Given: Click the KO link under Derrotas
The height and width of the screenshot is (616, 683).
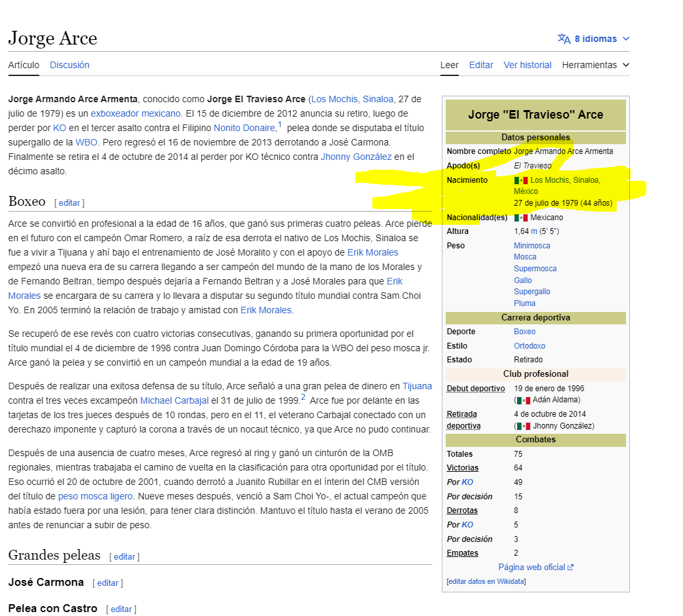Looking at the screenshot, I should click(467, 525).
